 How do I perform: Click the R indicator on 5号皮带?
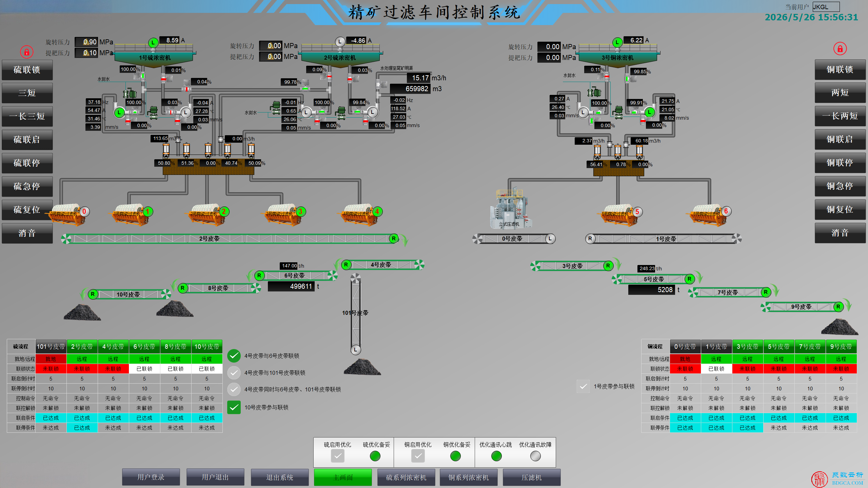point(689,279)
